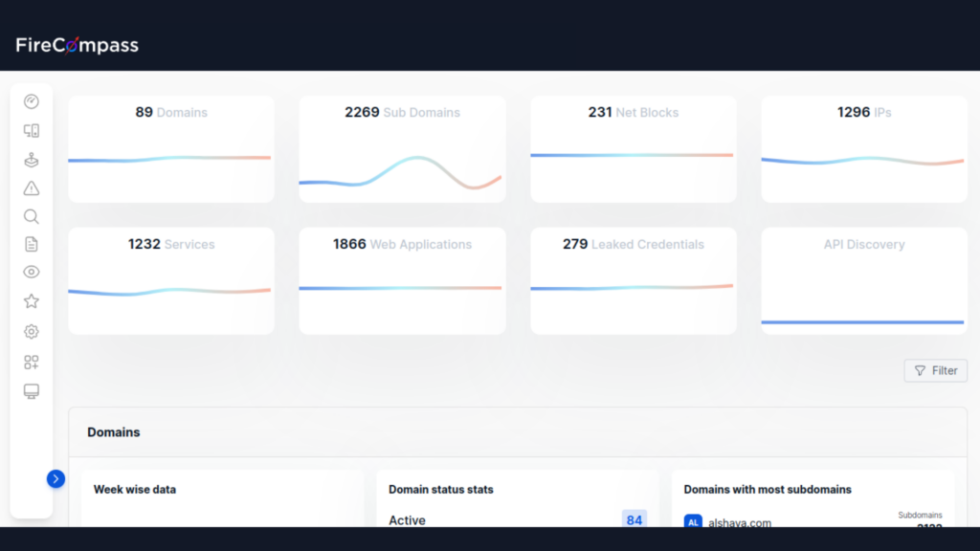Viewport: 980px width, 551px height.
Task: Click the FireCompass logo
Action: point(77,44)
